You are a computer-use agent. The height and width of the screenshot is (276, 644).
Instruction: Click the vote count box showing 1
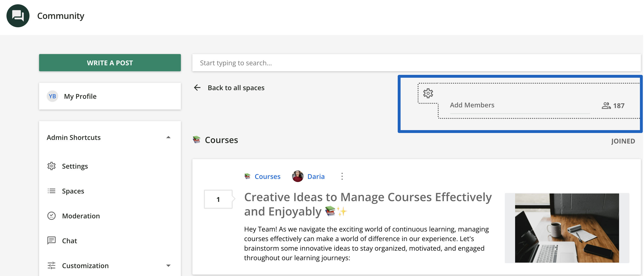pyautogui.click(x=218, y=199)
